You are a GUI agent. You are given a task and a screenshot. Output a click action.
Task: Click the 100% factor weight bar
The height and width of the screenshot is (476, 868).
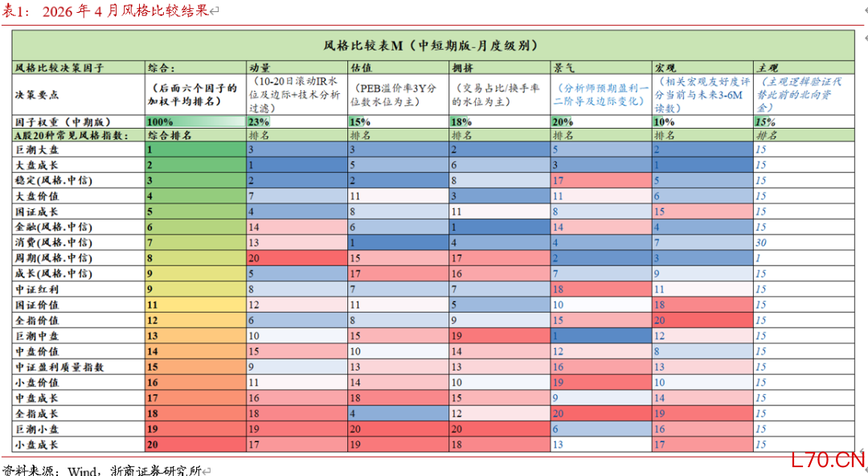click(x=194, y=121)
